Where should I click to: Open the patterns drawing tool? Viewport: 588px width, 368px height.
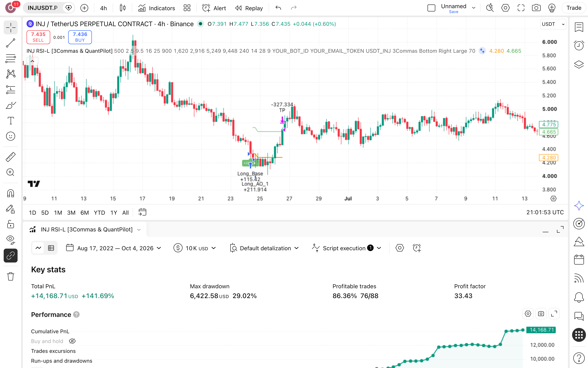pyautogui.click(x=10, y=74)
